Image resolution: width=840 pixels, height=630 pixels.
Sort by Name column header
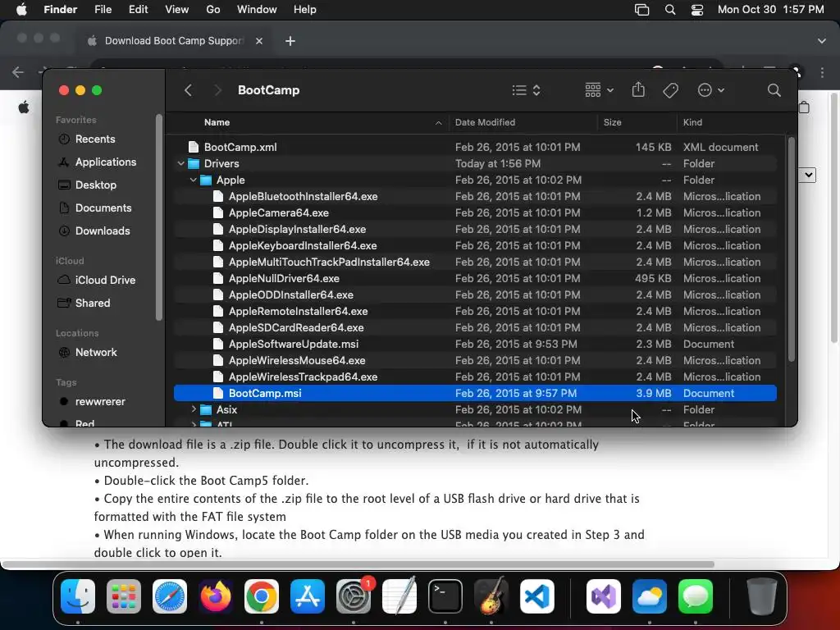coord(217,122)
